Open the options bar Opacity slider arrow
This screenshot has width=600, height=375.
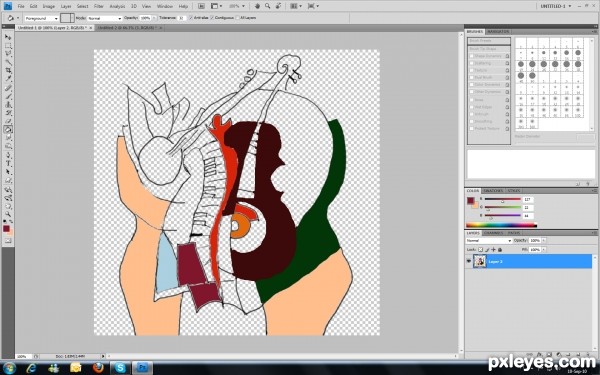point(155,18)
